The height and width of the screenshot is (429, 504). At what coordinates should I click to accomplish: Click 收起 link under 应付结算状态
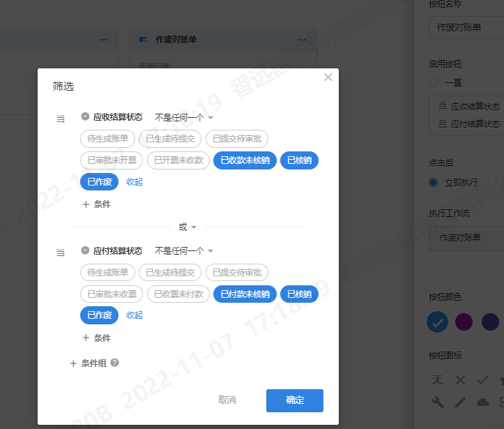[x=135, y=315]
